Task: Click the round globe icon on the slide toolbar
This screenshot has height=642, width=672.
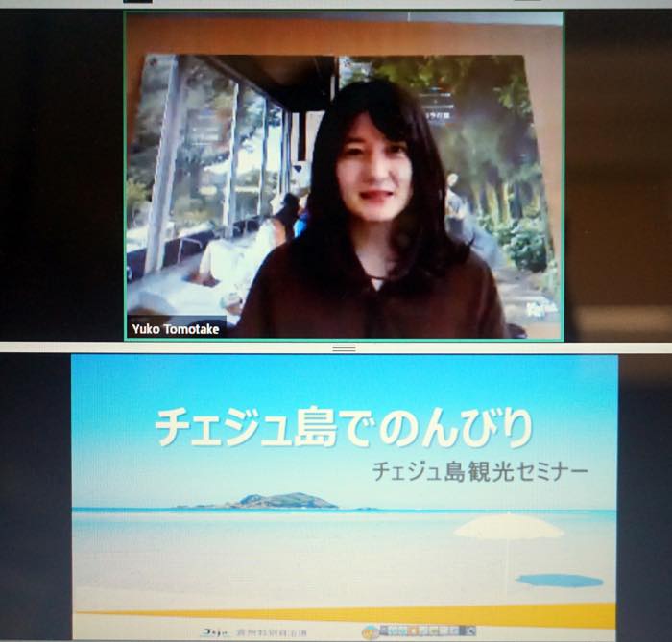Action: coord(370,631)
